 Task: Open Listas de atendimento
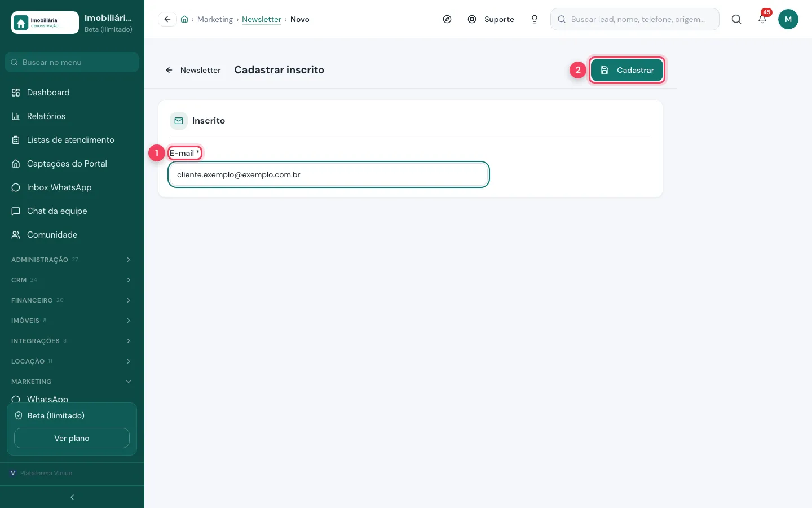click(x=72, y=140)
